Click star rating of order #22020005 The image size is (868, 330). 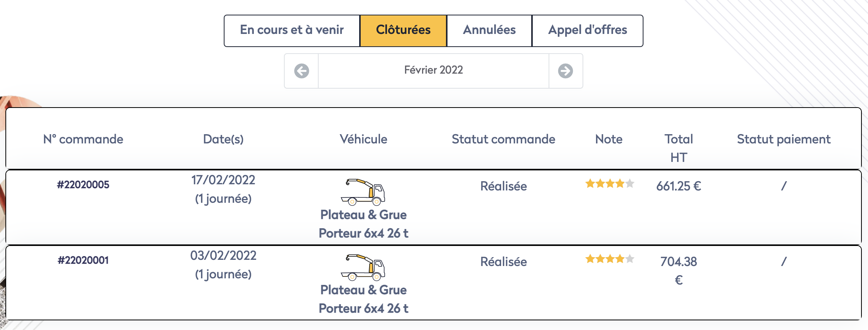(609, 184)
